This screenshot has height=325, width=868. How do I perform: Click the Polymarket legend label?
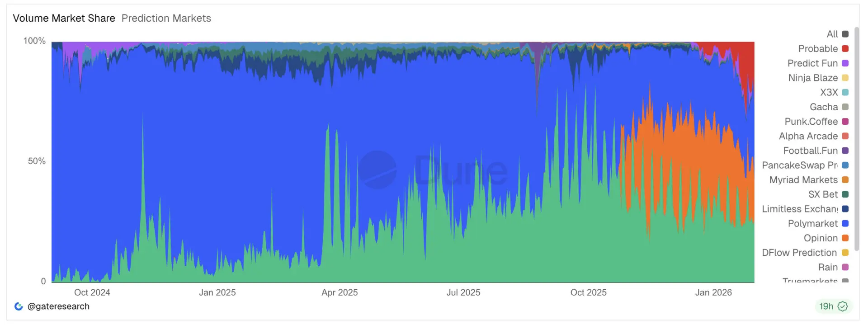813,223
